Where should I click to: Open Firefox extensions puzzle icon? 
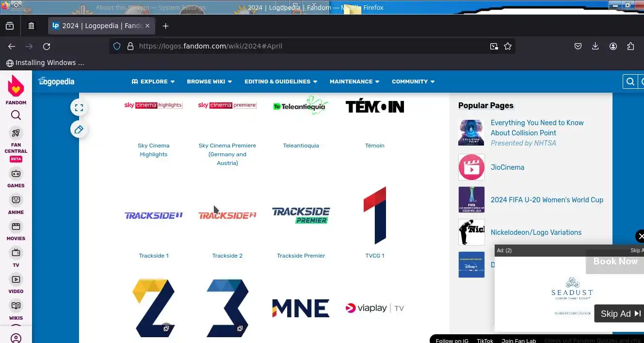point(630,46)
